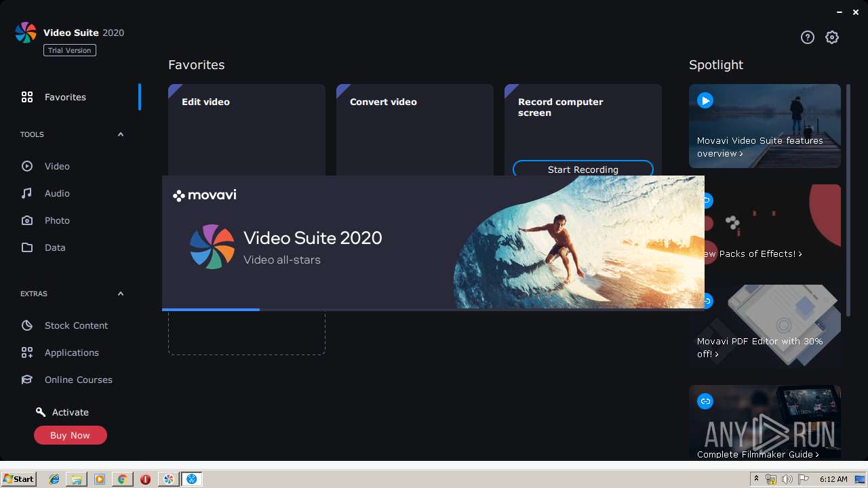
Task: Click the Applications grid-plus icon
Action: point(27,352)
